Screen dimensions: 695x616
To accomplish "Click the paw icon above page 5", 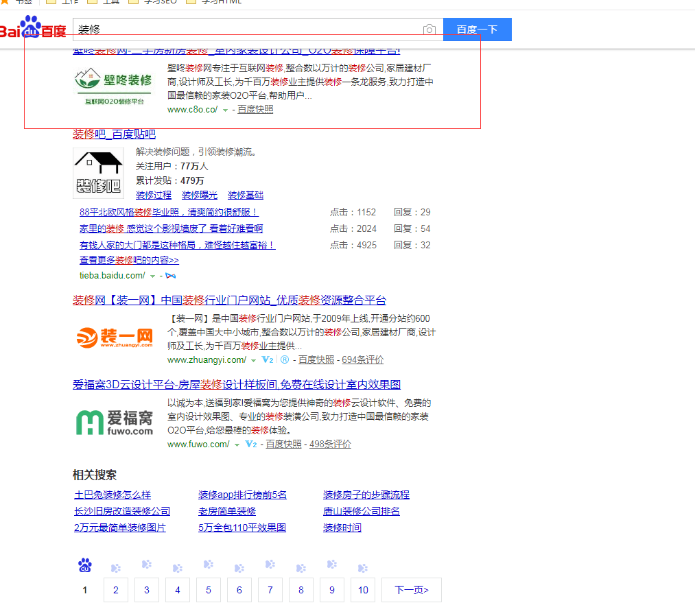I will (209, 564).
